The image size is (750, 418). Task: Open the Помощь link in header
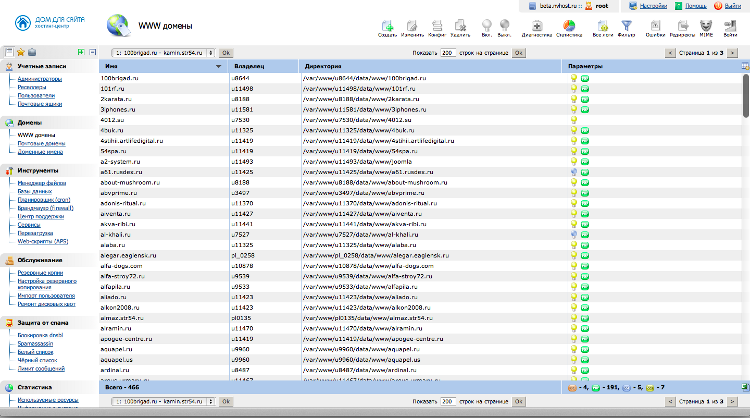pyautogui.click(x=696, y=6)
